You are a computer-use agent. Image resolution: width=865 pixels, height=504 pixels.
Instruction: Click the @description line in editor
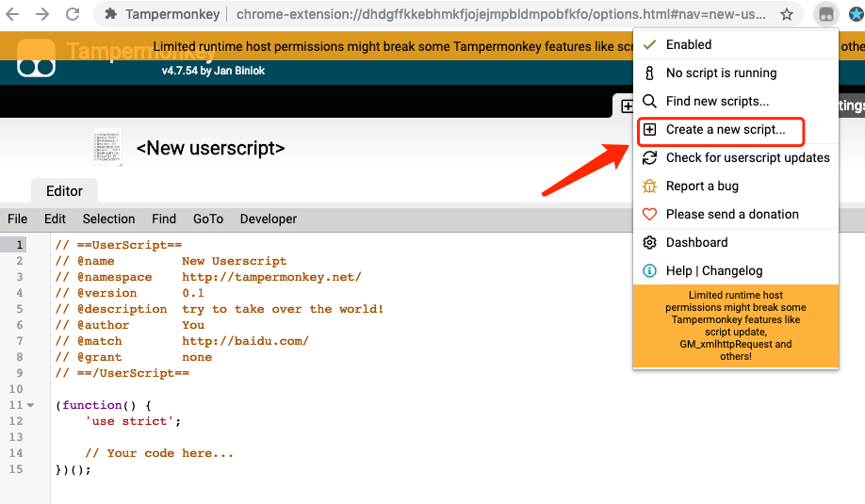click(x=220, y=309)
